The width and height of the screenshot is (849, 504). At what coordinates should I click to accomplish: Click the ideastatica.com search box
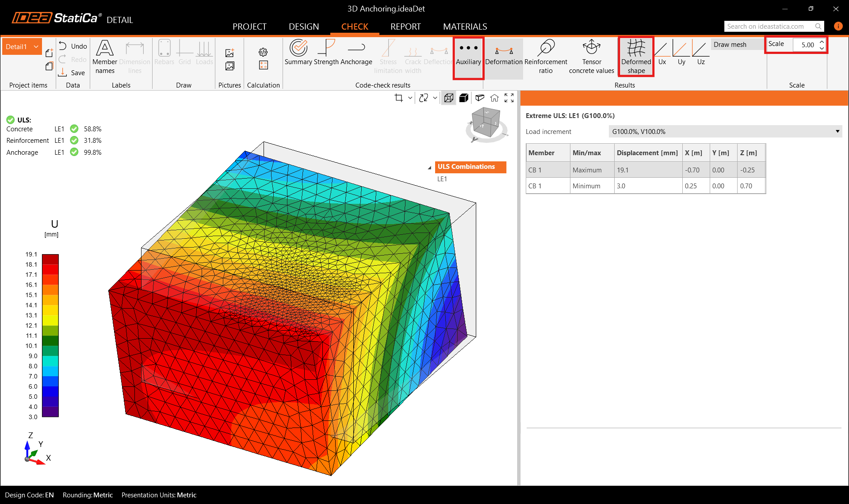click(x=769, y=27)
